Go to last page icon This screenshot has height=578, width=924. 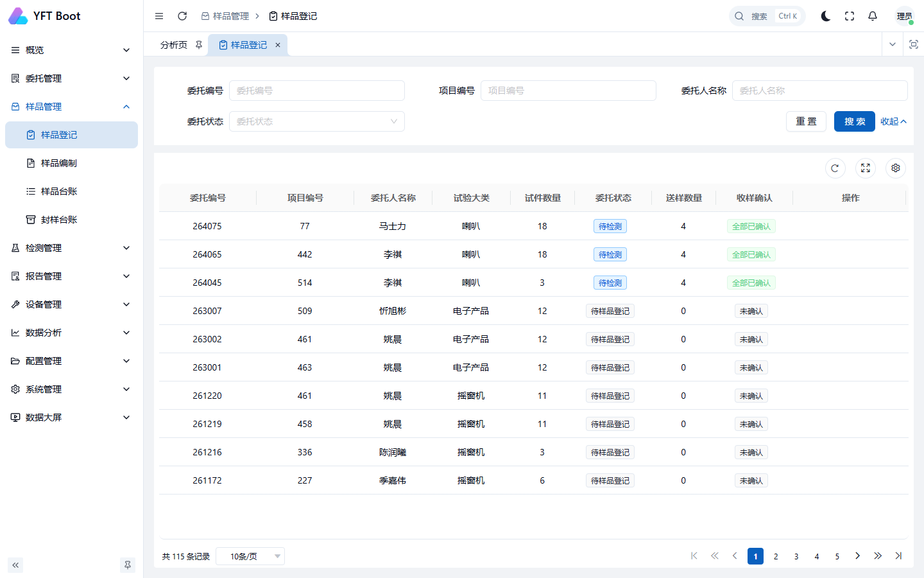click(898, 556)
